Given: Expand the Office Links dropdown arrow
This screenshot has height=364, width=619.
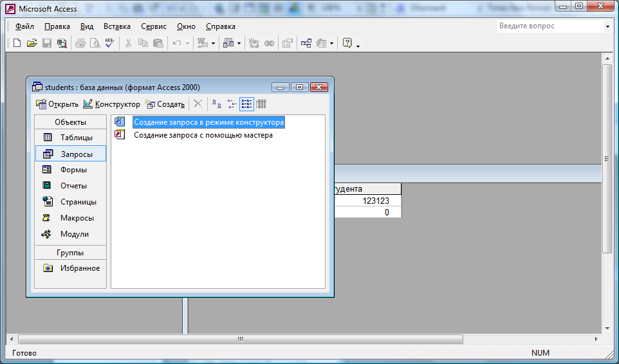Looking at the screenshot, I should (213, 43).
